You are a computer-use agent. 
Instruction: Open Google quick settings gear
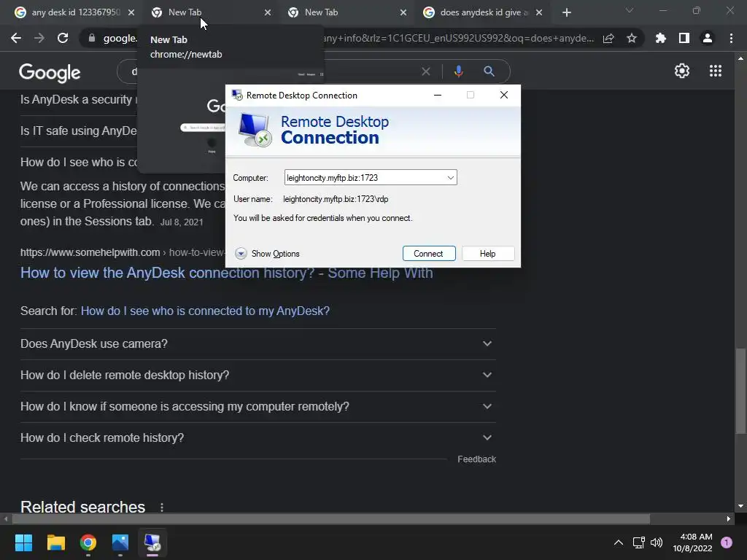(x=682, y=71)
